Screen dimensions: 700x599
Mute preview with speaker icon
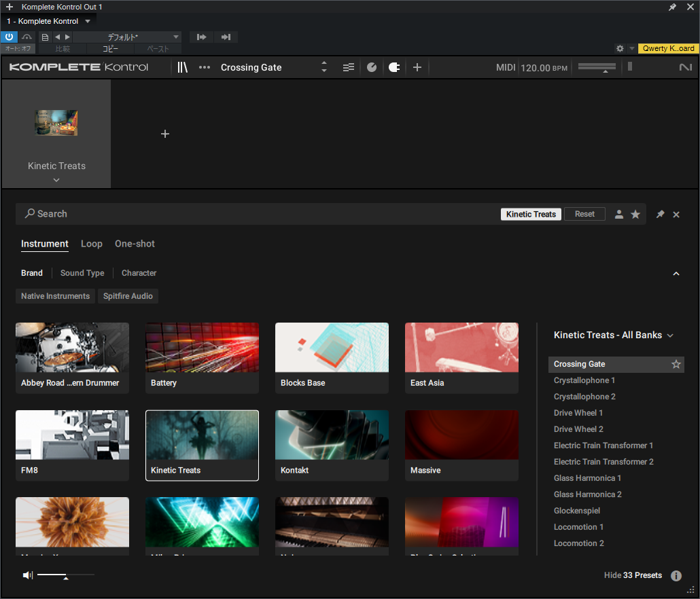pos(28,575)
